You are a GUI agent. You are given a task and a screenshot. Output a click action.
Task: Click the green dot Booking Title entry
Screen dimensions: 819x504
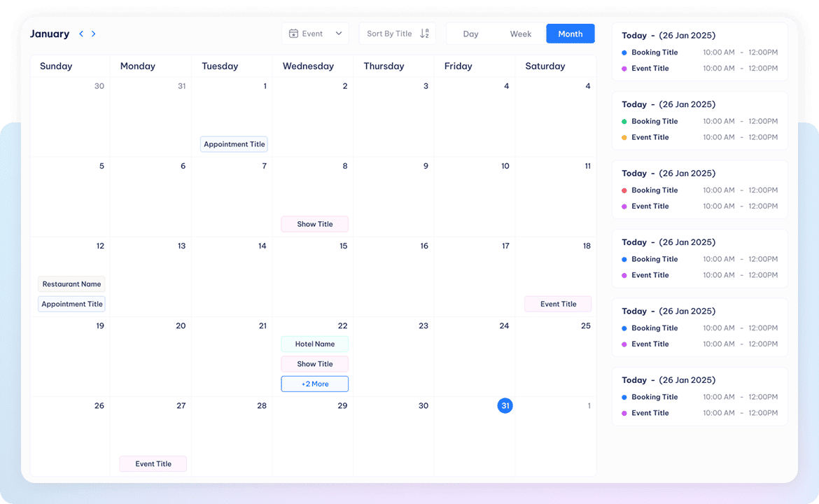pos(654,121)
